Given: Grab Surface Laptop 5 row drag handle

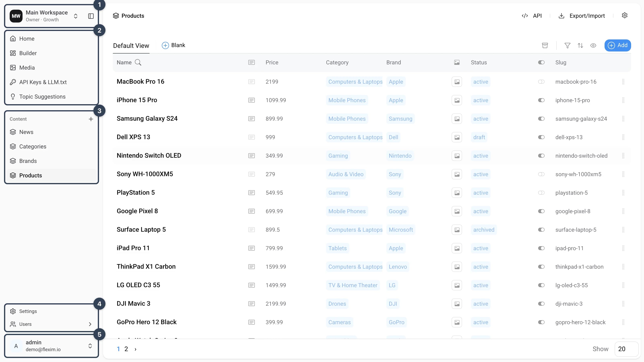Looking at the screenshot, I should [623, 230].
